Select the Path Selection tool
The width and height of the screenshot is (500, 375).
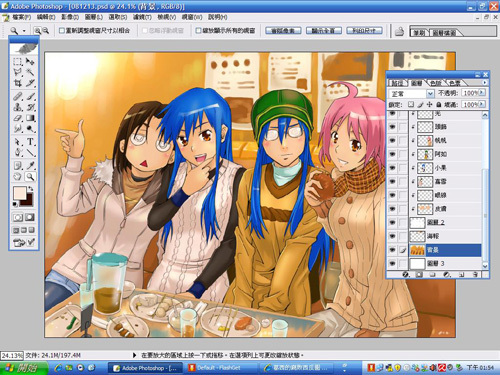pos(18,142)
